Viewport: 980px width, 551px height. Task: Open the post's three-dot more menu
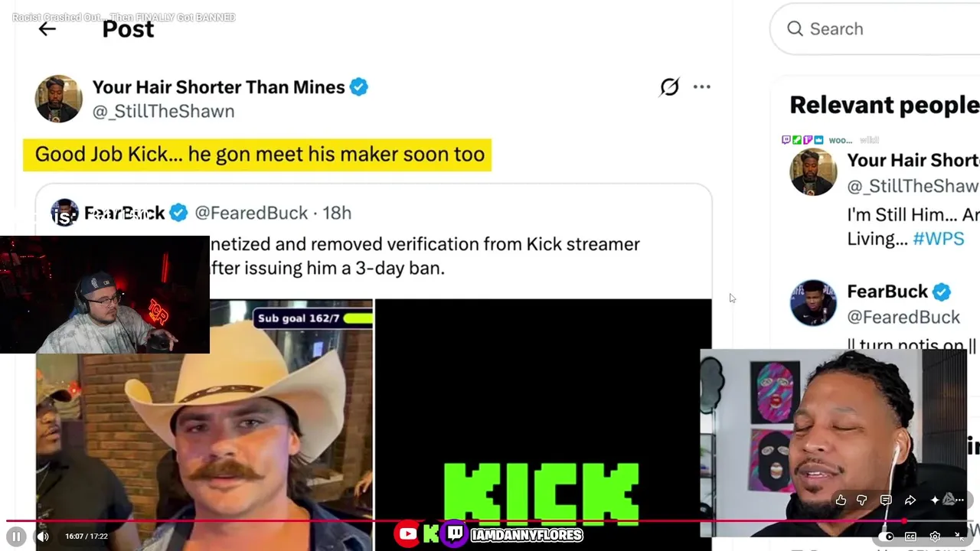click(x=702, y=87)
